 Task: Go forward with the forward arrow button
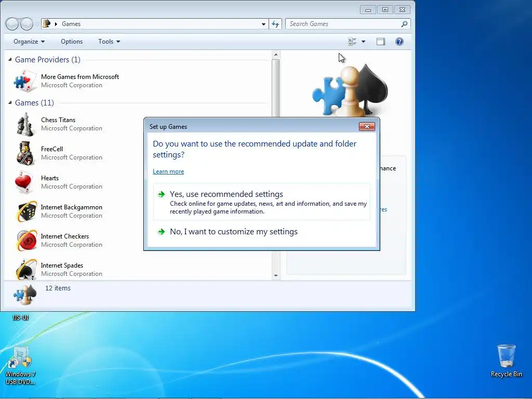(x=26, y=24)
